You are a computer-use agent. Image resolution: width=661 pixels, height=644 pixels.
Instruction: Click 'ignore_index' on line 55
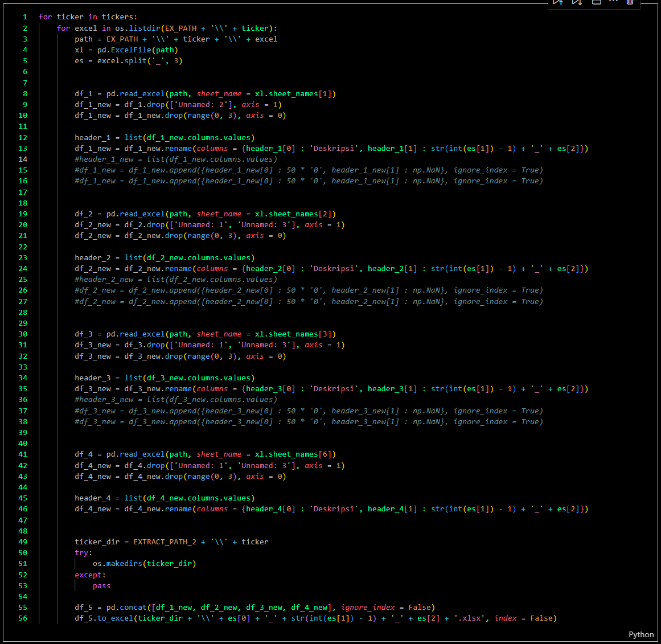pyautogui.click(x=368, y=608)
